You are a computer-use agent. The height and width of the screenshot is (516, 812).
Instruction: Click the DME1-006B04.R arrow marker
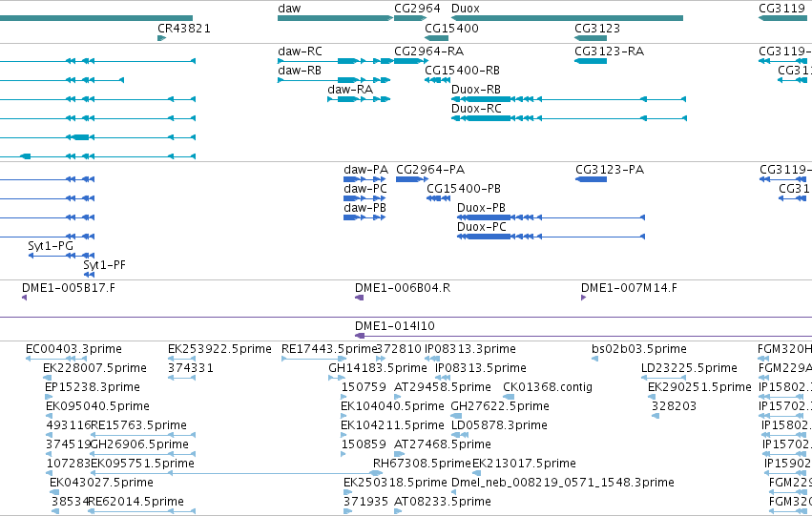tap(360, 298)
